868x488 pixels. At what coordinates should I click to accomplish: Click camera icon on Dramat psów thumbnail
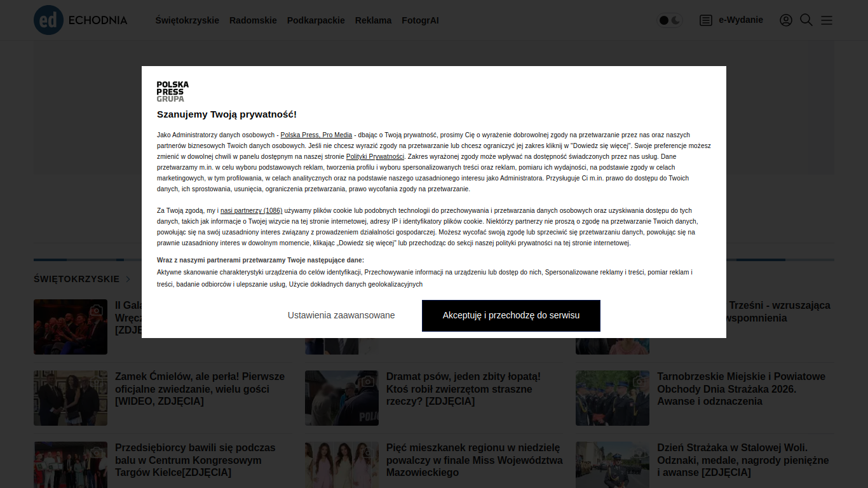click(x=367, y=381)
